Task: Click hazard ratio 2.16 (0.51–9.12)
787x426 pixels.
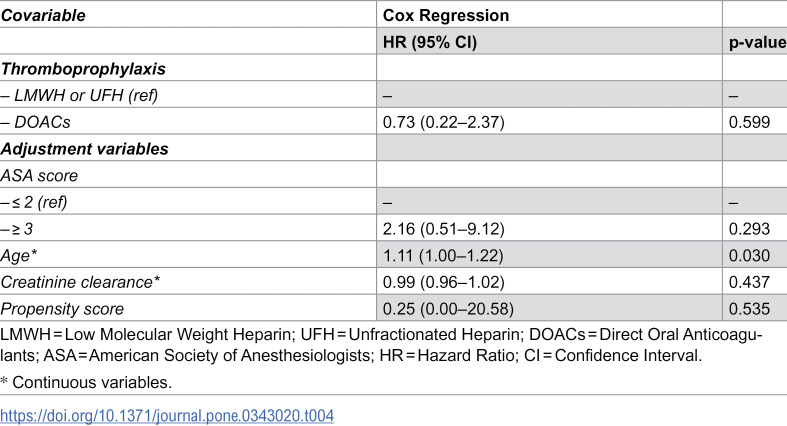Action: coord(443,229)
